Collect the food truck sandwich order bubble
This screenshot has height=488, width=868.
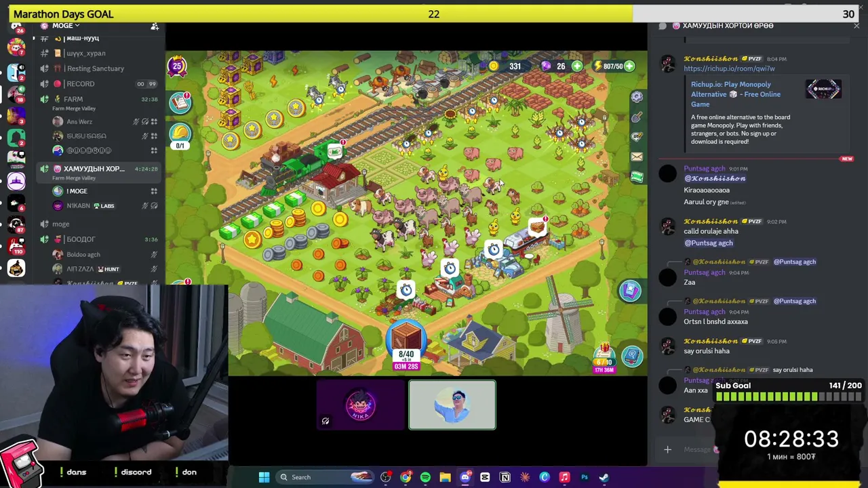pyautogui.click(x=537, y=226)
